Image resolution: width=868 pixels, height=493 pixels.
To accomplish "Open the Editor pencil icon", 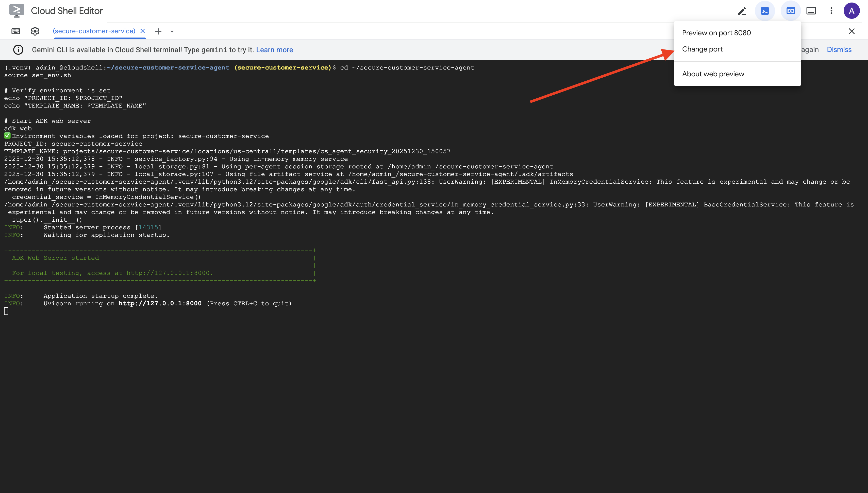I will click(742, 10).
